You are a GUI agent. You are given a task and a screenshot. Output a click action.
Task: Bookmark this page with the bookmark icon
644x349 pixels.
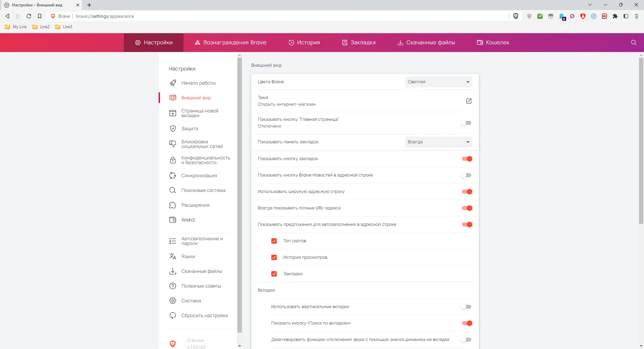40,16
